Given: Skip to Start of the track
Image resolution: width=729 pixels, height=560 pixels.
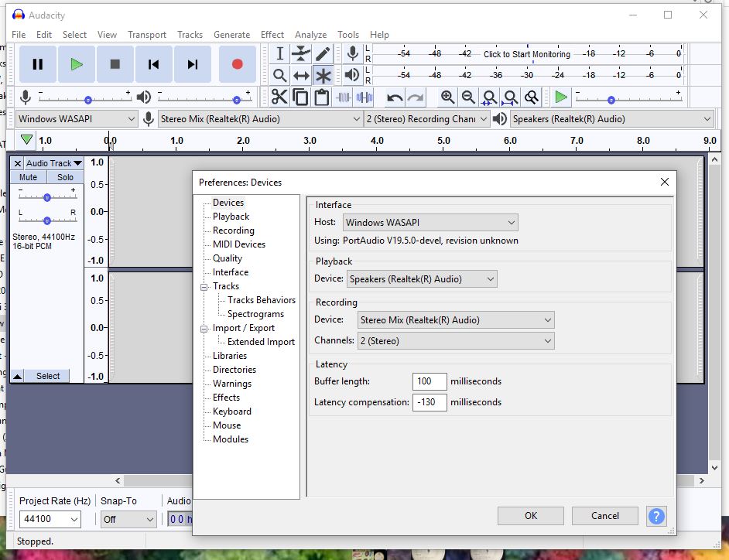Looking at the screenshot, I should coord(153,64).
